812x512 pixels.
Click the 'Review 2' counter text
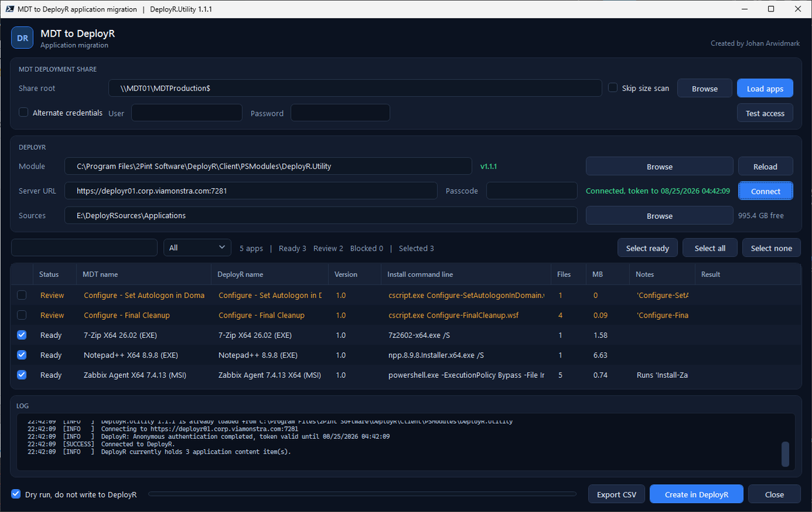328,249
